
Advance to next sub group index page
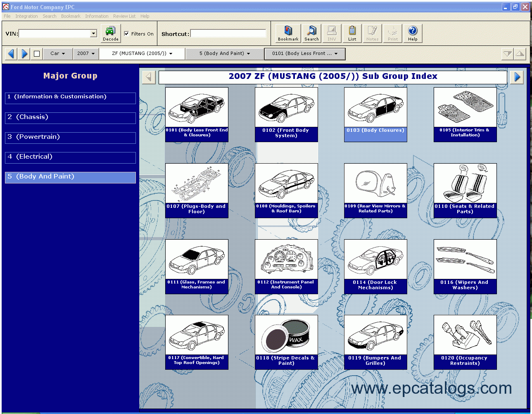pyautogui.click(x=516, y=77)
